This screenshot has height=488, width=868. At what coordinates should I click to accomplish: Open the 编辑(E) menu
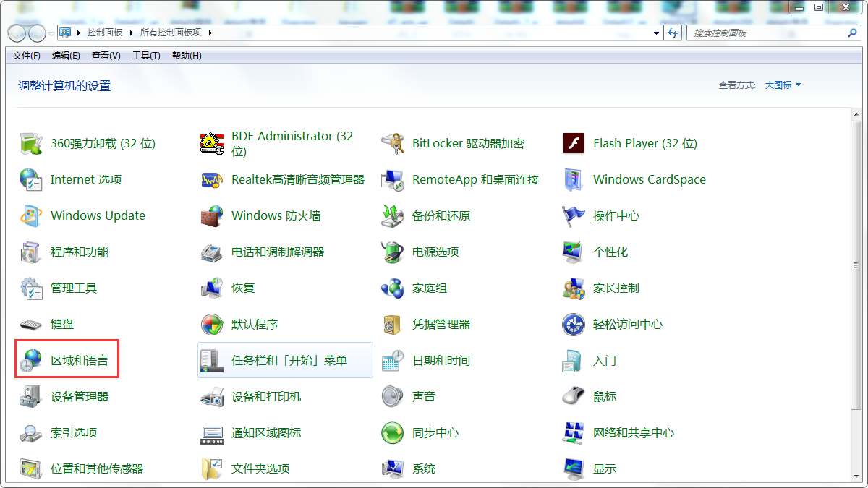pos(66,56)
